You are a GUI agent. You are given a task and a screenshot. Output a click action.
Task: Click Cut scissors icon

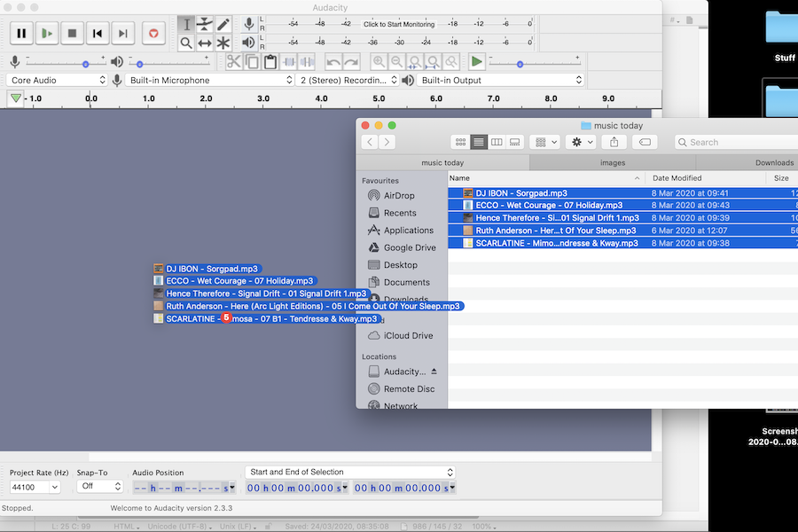233,62
